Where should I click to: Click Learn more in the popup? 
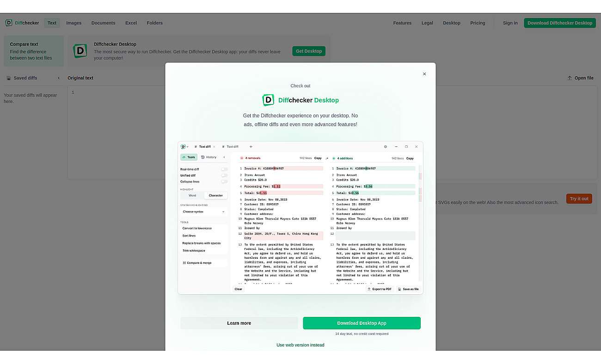(x=239, y=323)
